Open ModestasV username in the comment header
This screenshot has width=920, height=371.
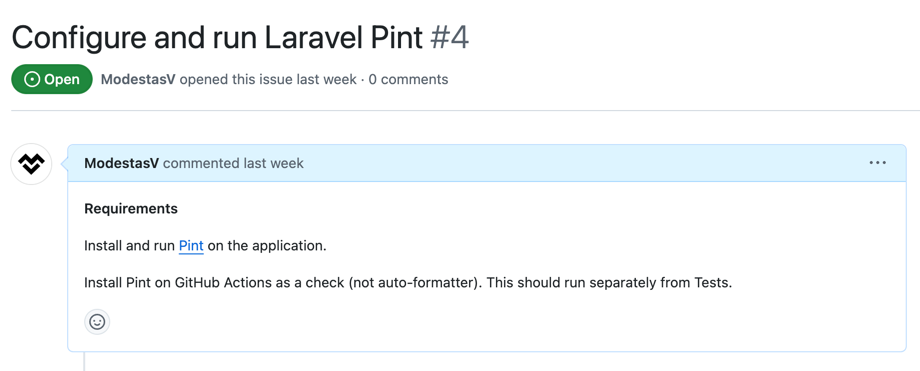[121, 163]
